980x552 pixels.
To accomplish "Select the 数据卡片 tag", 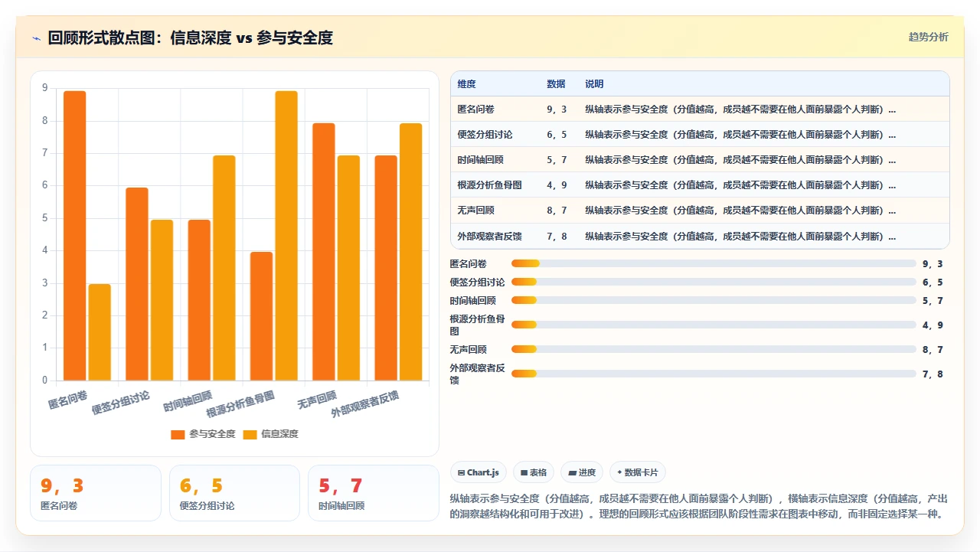I will coord(638,472).
